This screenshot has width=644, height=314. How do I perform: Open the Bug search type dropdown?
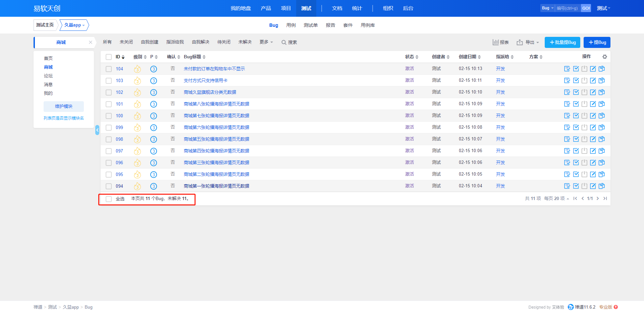(547, 8)
